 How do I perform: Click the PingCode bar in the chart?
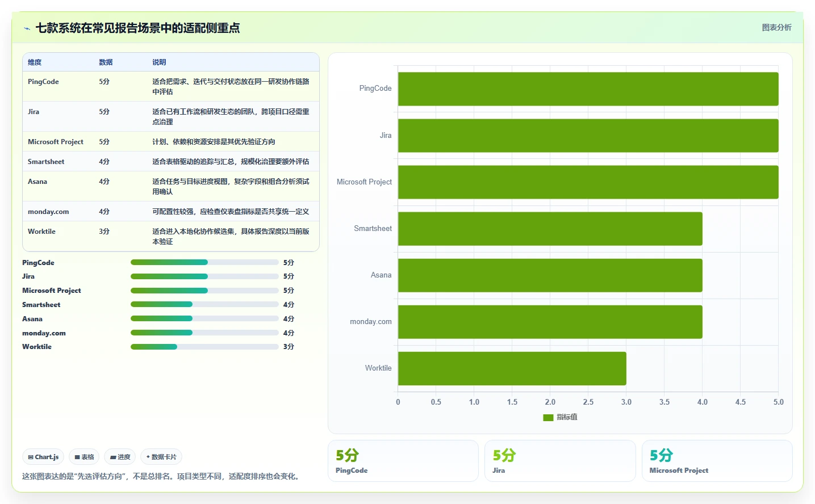588,89
